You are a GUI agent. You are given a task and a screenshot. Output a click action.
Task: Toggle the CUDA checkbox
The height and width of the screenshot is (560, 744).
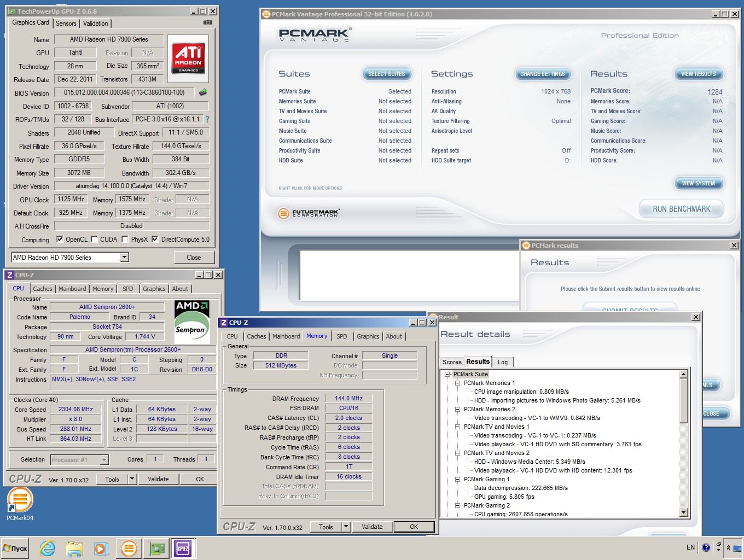(x=94, y=239)
